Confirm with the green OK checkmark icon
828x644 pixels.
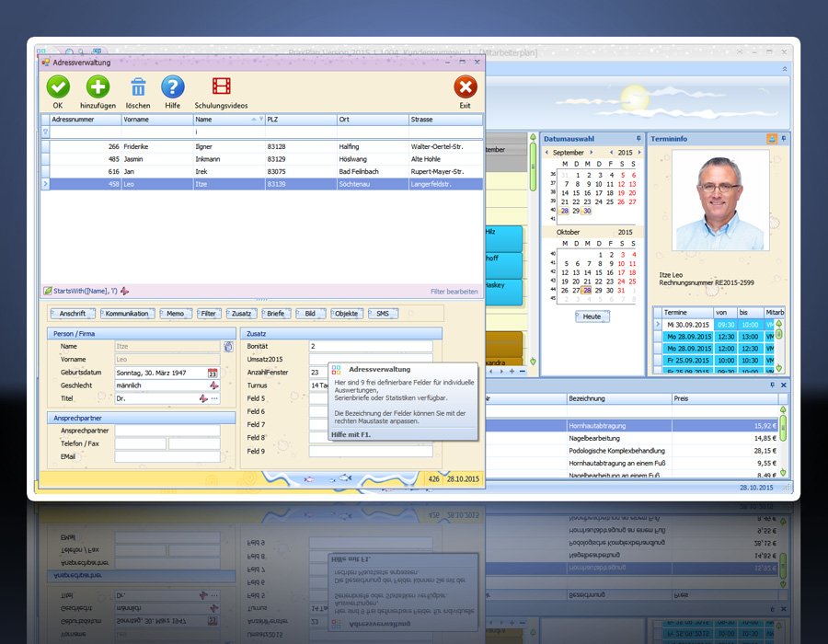pyautogui.click(x=58, y=87)
